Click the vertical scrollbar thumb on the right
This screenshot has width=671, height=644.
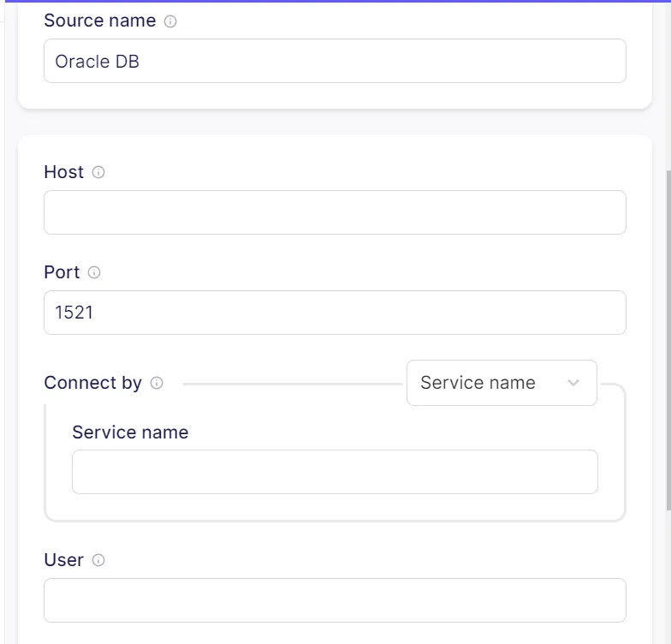pyautogui.click(x=668, y=341)
